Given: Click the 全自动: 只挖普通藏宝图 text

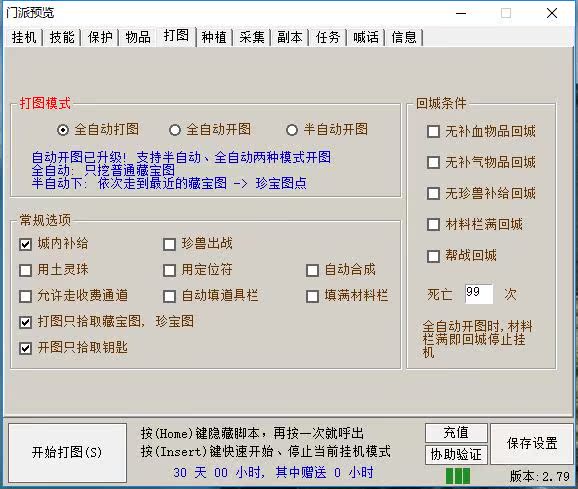Looking at the screenshot, I should click(x=103, y=170).
